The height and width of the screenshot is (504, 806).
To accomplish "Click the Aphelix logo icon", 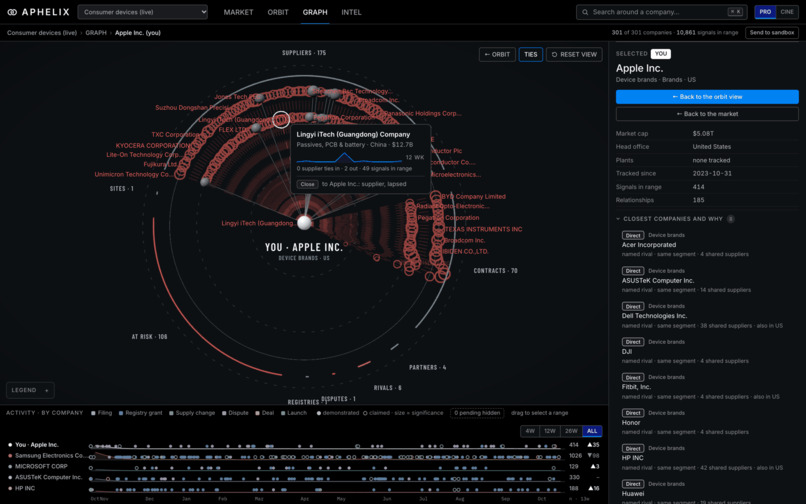I will 12,12.
